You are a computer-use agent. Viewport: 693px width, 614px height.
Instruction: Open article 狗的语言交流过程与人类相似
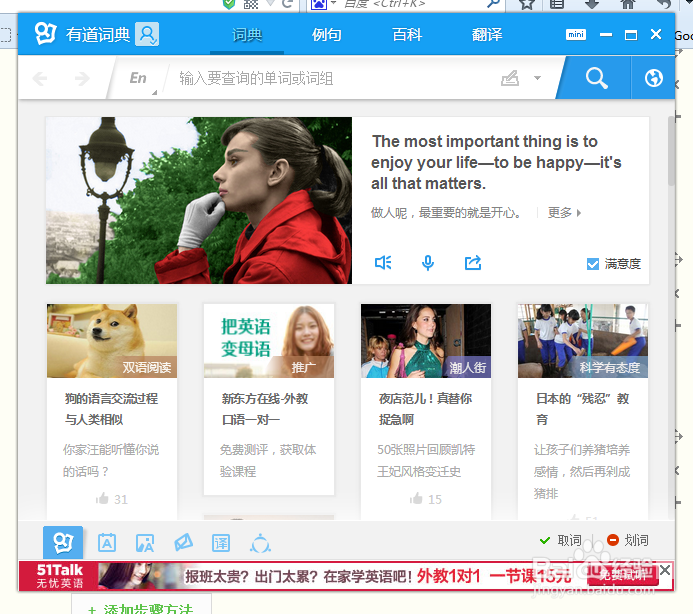coord(111,409)
